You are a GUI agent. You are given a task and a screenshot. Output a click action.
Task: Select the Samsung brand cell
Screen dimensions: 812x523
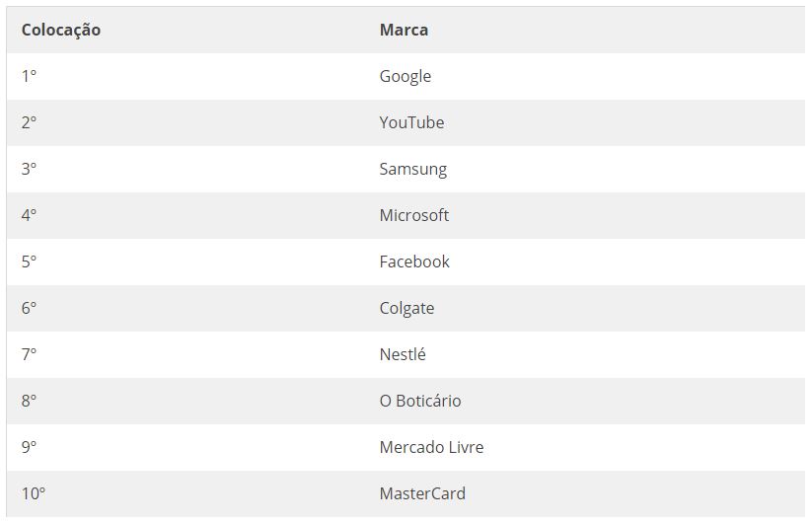click(x=412, y=169)
